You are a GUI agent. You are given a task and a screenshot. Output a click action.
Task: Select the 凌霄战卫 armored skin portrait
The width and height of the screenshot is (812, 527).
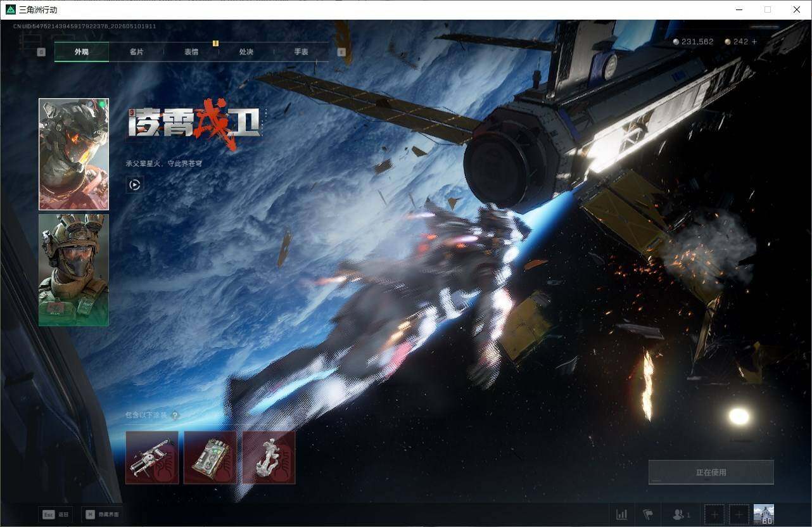coord(73,154)
